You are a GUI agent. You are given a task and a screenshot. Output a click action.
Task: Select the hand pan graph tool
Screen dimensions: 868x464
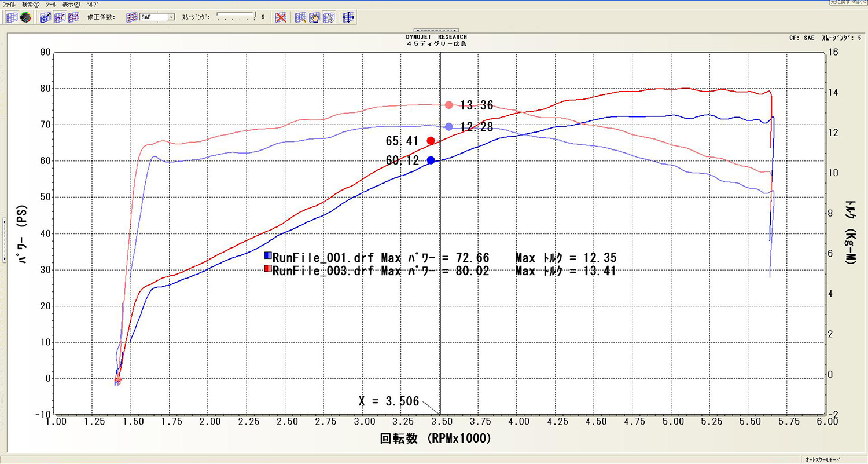[315, 17]
